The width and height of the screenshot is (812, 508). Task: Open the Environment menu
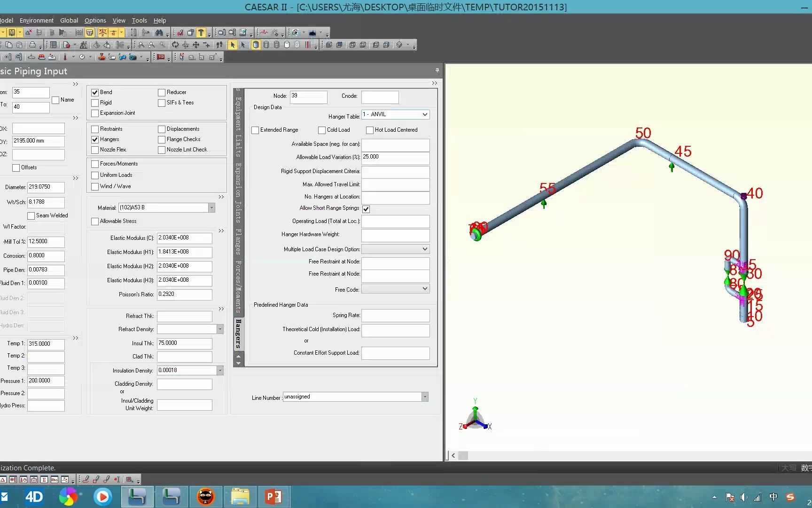(x=37, y=20)
